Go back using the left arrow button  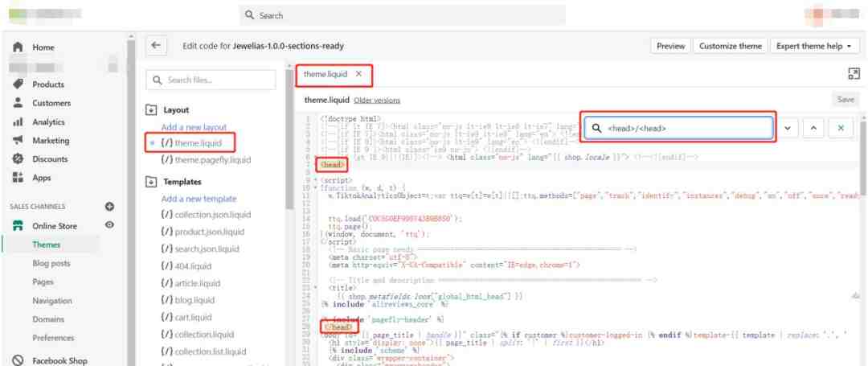[x=156, y=46]
